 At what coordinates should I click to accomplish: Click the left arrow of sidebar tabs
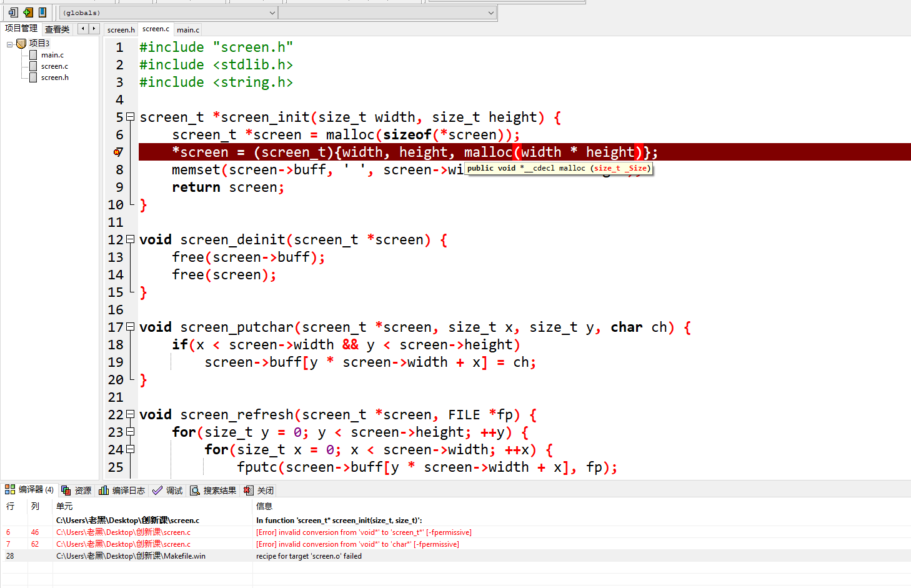83,29
